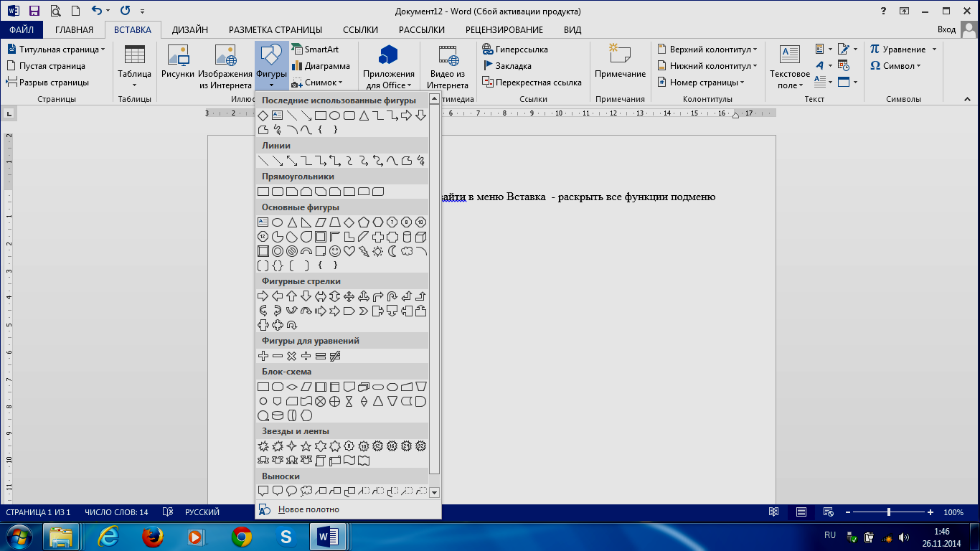Choose the U-turn arrow shape
980x551 pixels.
pyautogui.click(x=392, y=296)
